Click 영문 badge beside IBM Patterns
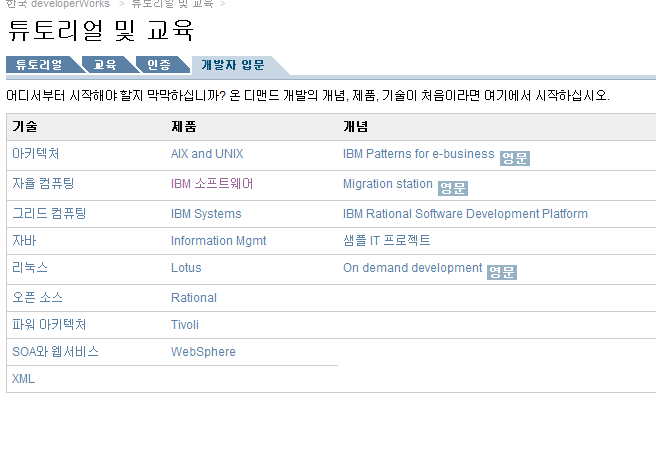Screen dimensions: 656x450 pos(515,158)
